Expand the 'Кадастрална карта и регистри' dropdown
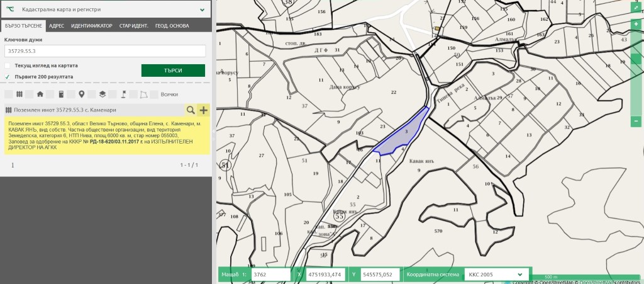This screenshot has width=644, height=284. [202, 10]
